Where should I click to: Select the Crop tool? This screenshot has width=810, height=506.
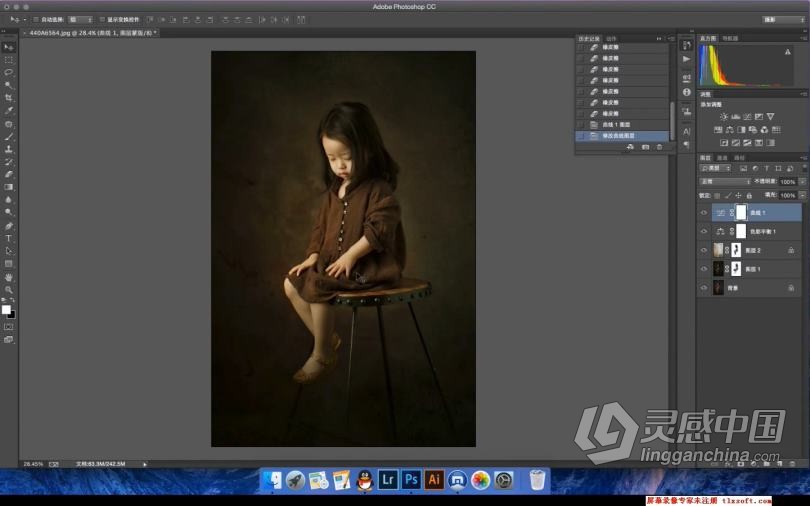(8, 98)
